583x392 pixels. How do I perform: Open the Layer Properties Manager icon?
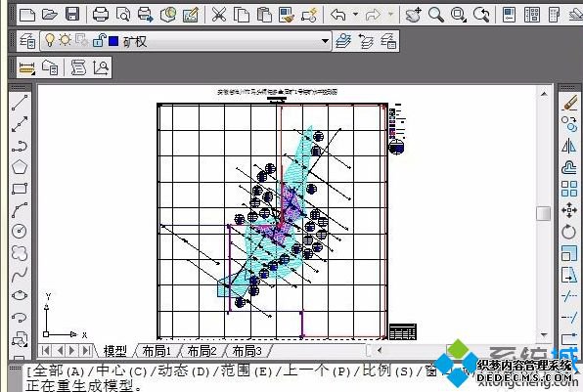point(27,41)
